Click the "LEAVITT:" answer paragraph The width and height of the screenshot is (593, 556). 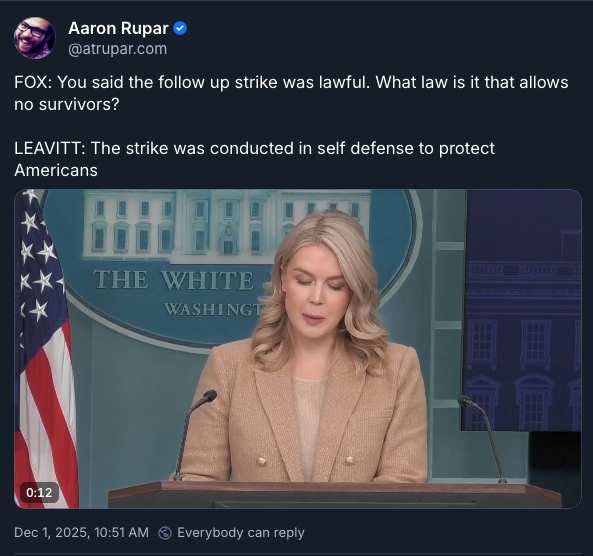click(x=254, y=159)
